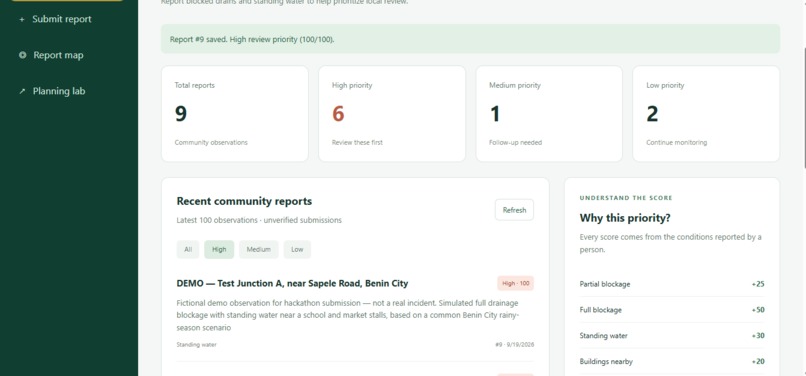The height and width of the screenshot is (376, 806).
Task: Click the plus icon beside Submit report
Action: 22,20
